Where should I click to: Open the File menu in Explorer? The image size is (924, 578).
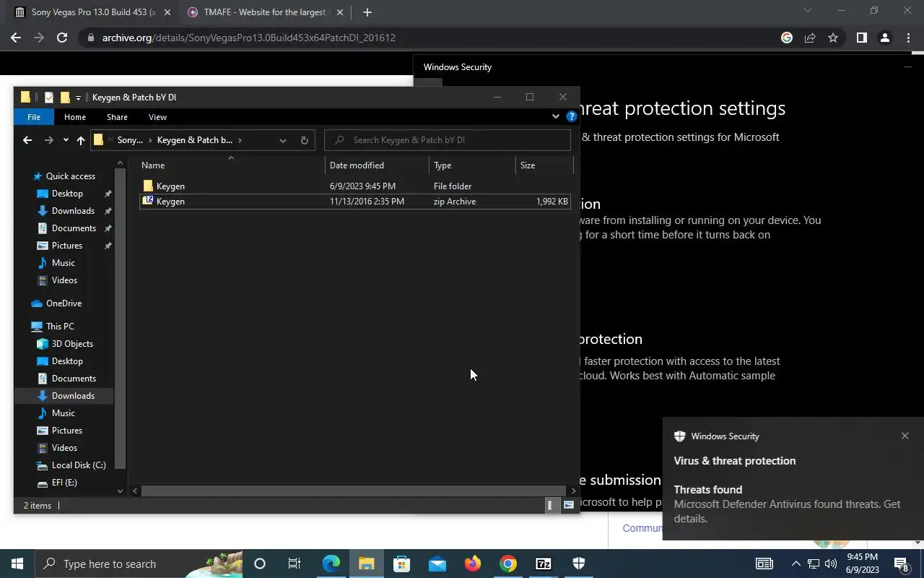click(34, 117)
